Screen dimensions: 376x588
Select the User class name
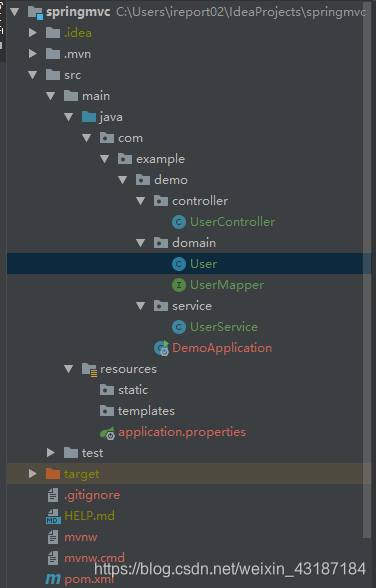tap(204, 264)
